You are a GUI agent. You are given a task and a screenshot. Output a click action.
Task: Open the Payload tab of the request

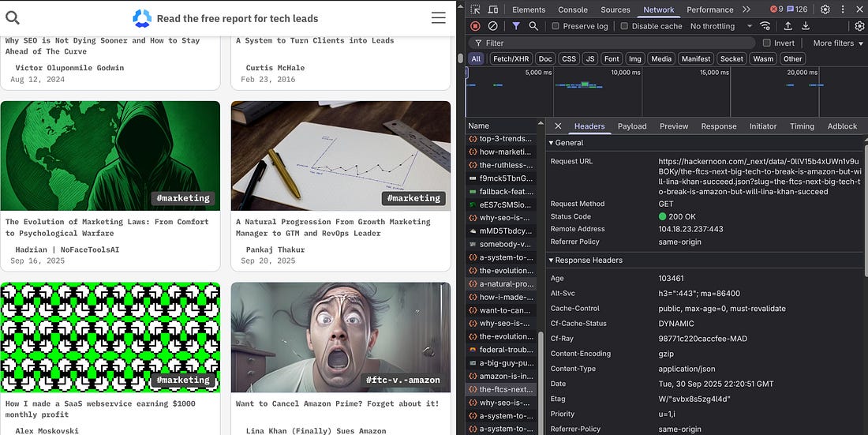click(632, 126)
